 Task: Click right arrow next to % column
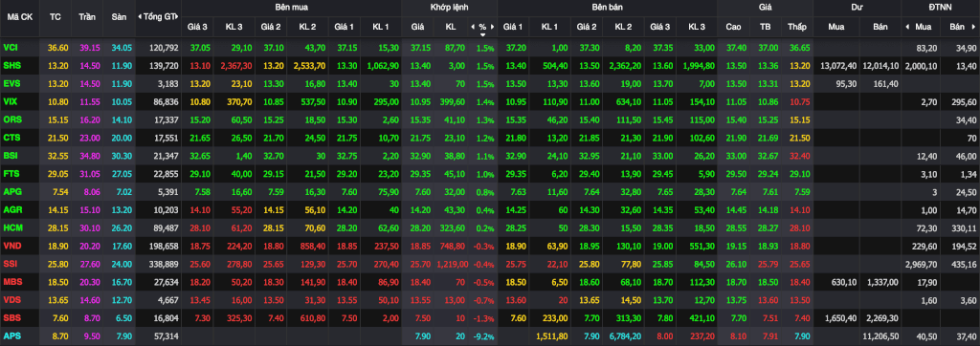(493, 27)
